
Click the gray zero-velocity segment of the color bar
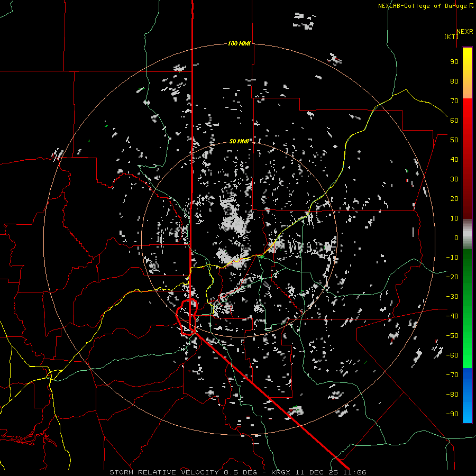pos(467,234)
